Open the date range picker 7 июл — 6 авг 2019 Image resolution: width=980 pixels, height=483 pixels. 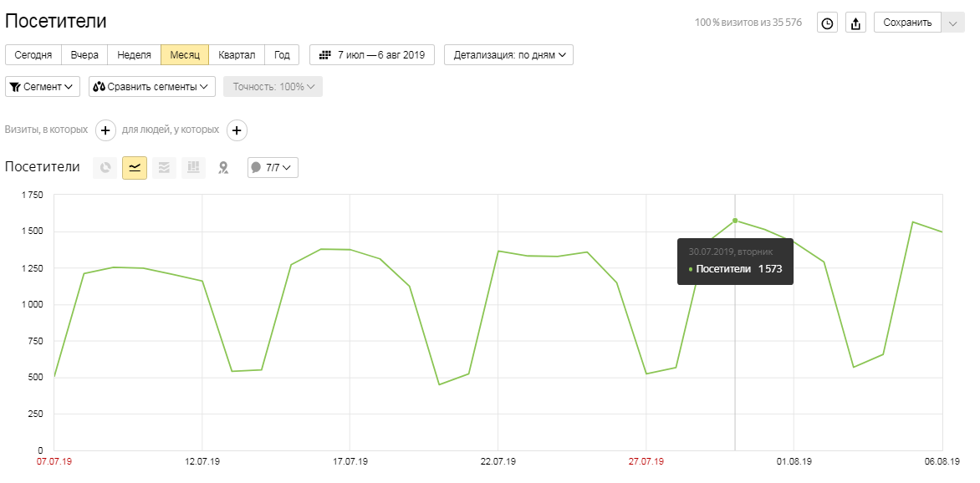[x=372, y=54]
